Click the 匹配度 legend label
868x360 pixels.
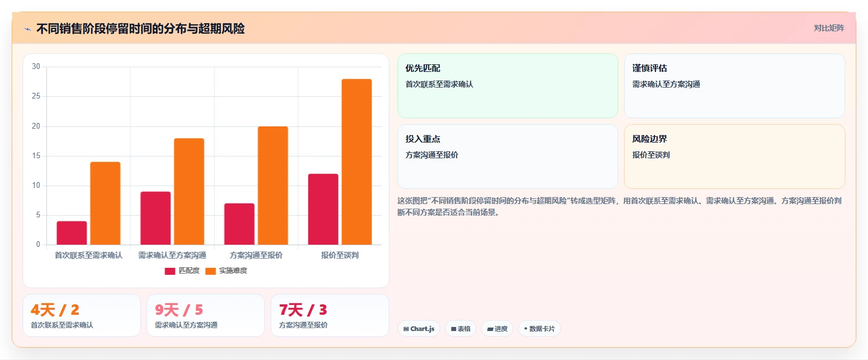(189, 271)
